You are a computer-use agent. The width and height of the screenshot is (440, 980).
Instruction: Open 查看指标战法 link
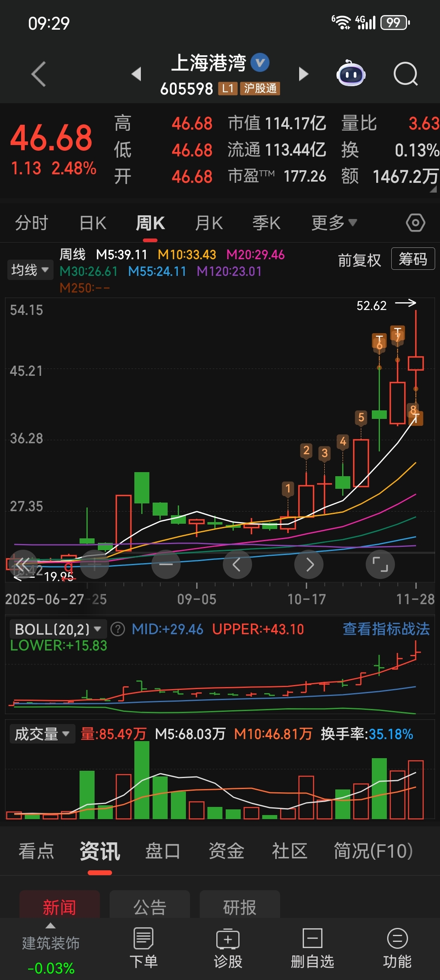tap(386, 629)
